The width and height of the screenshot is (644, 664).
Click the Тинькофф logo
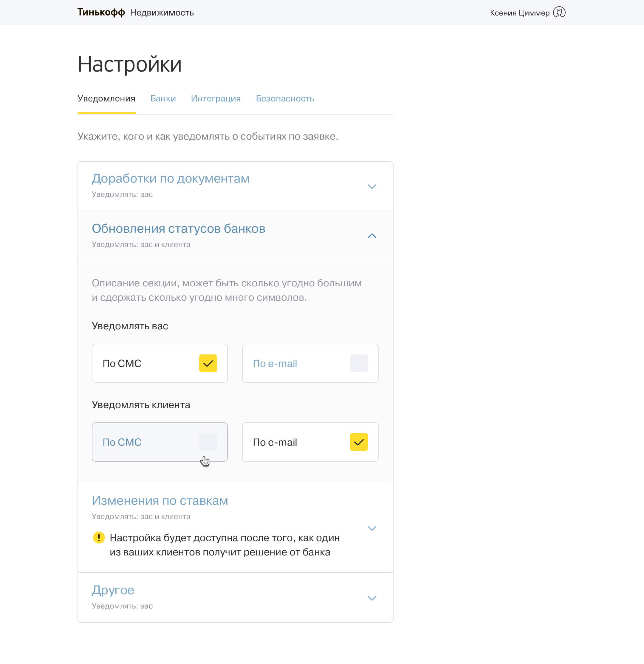click(x=101, y=13)
